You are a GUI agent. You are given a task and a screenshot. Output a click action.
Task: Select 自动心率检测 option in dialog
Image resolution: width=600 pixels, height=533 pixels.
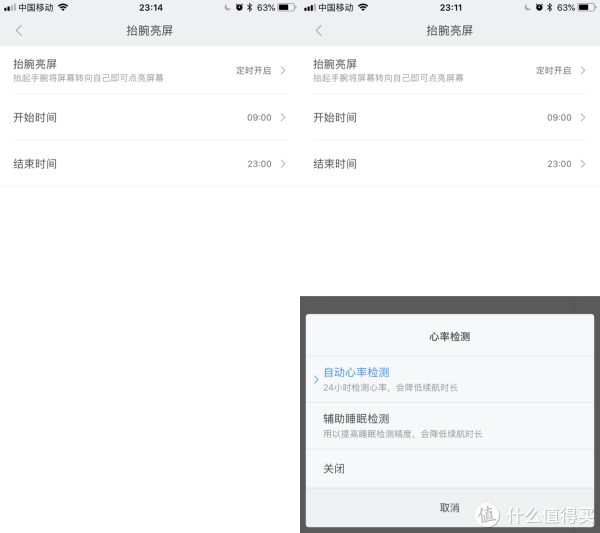click(x=450, y=380)
